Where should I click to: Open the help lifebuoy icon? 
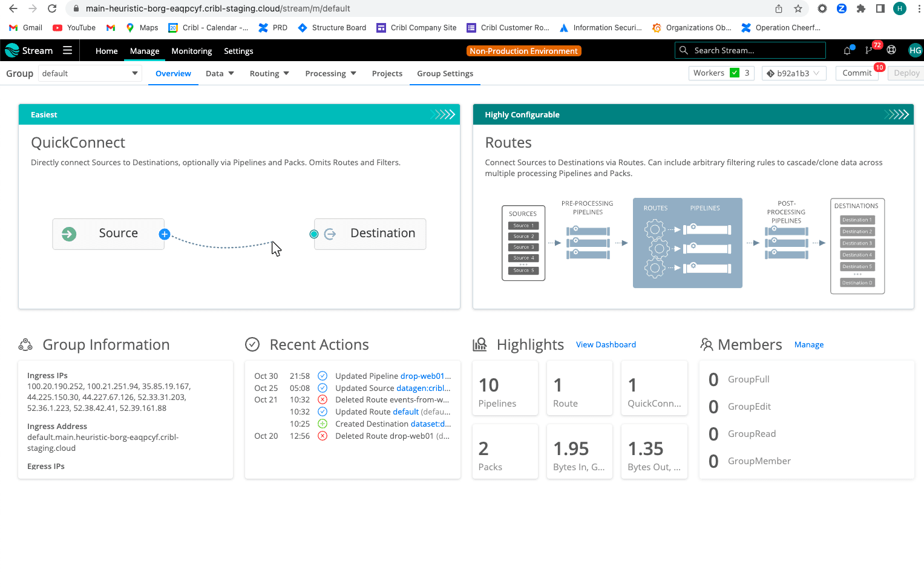(x=891, y=50)
